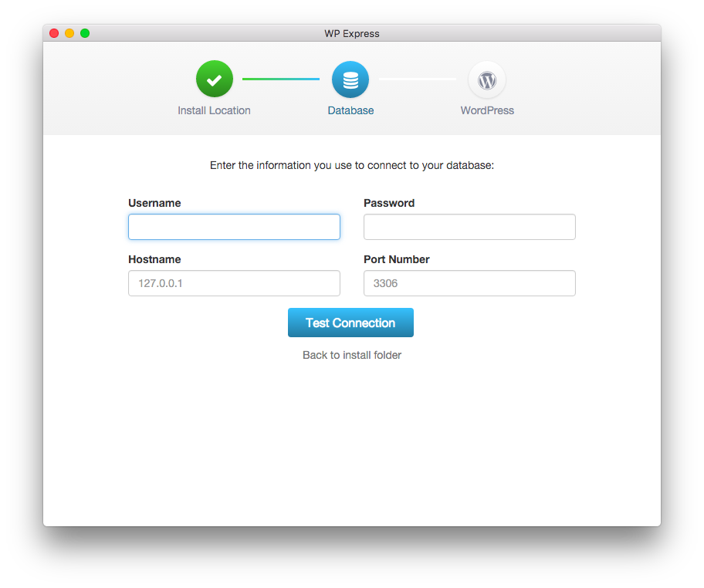Click the Install Location step label

pos(214,110)
